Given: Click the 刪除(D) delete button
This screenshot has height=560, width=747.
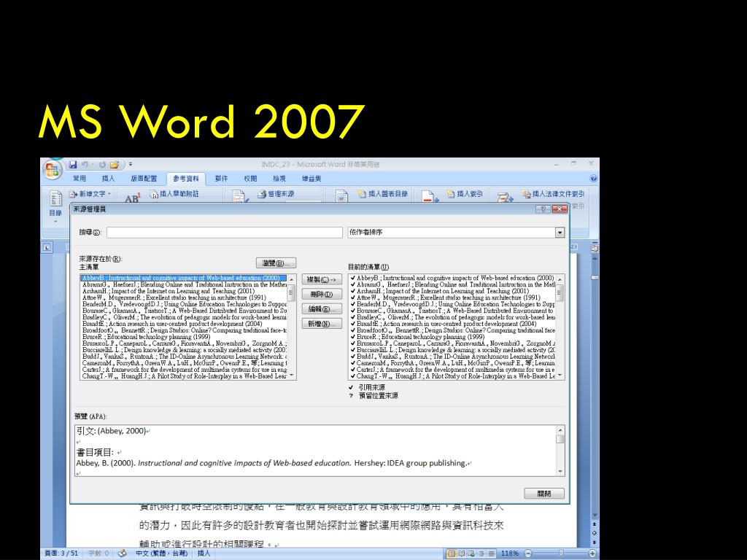Looking at the screenshot, I should [322, 295].
